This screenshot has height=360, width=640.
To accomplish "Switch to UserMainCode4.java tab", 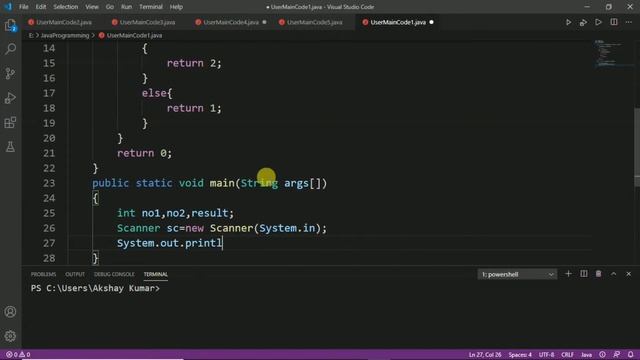I will click(231, 22).
